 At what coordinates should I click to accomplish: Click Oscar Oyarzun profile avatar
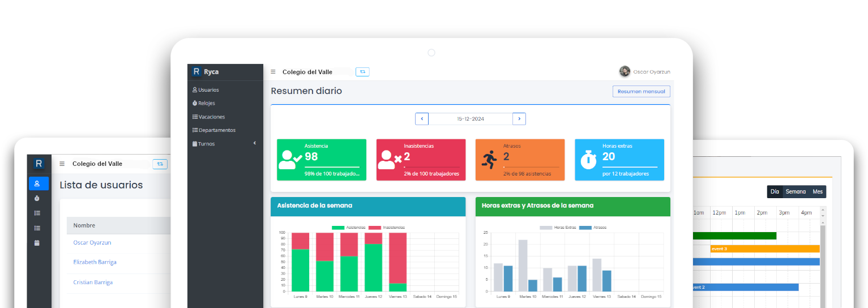point(625,71)
